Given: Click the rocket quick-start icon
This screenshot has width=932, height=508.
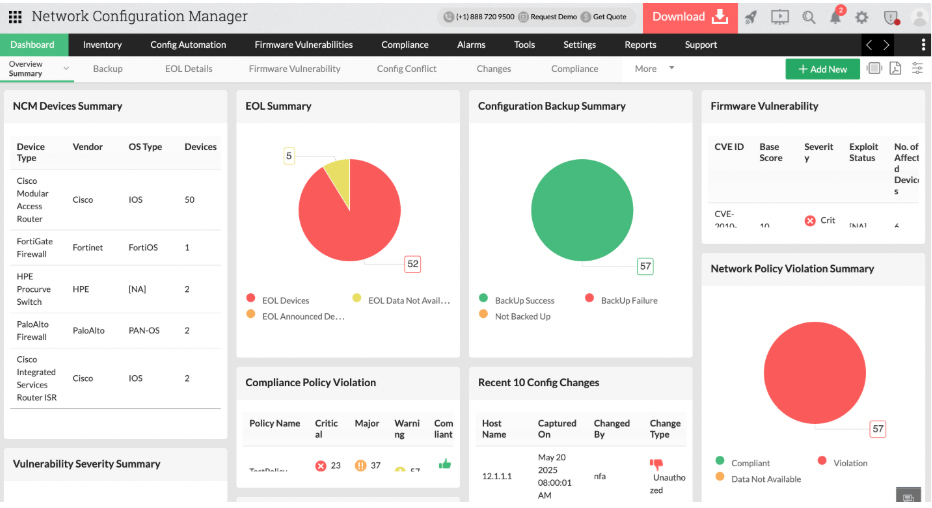Looking at the screenshot, I should (x=751, y=17).
